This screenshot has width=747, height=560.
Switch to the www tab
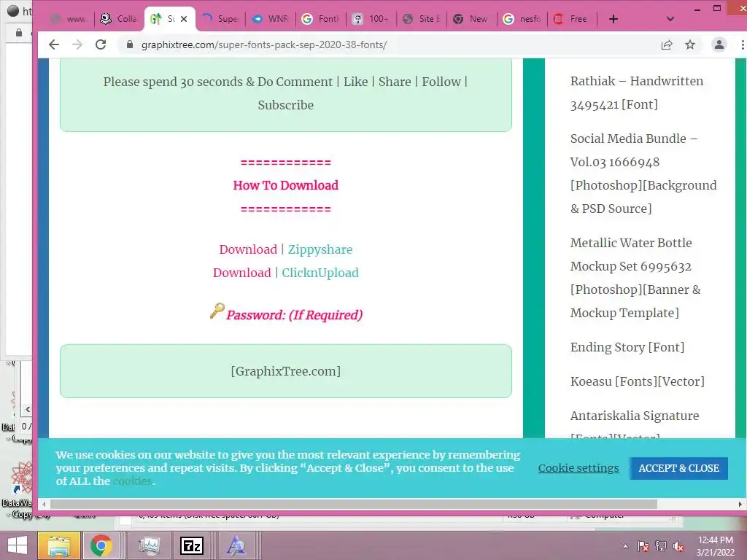coord(71,19)
